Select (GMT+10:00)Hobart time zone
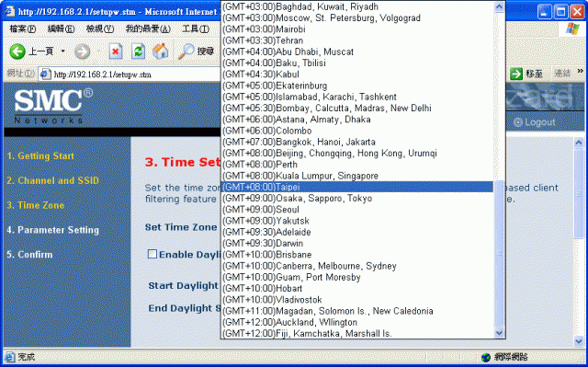Viewport: 588px width, 367px height. pos(357,288)
